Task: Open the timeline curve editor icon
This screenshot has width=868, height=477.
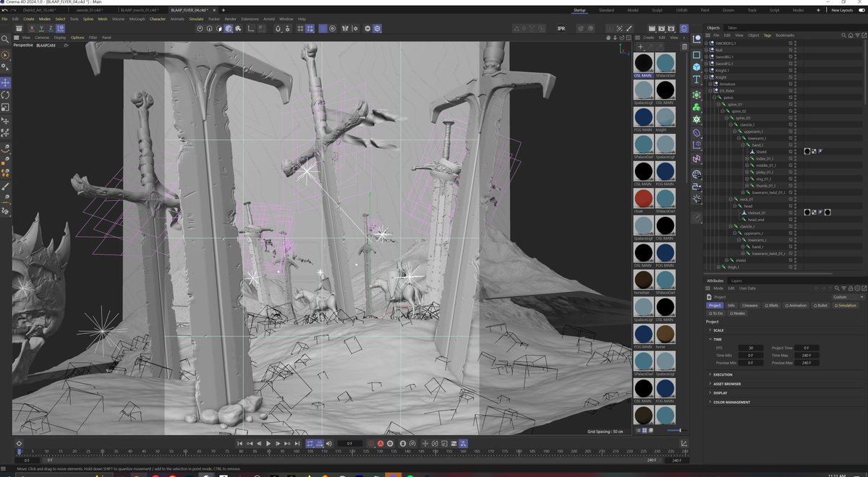Action: click(x=685, y=443)
